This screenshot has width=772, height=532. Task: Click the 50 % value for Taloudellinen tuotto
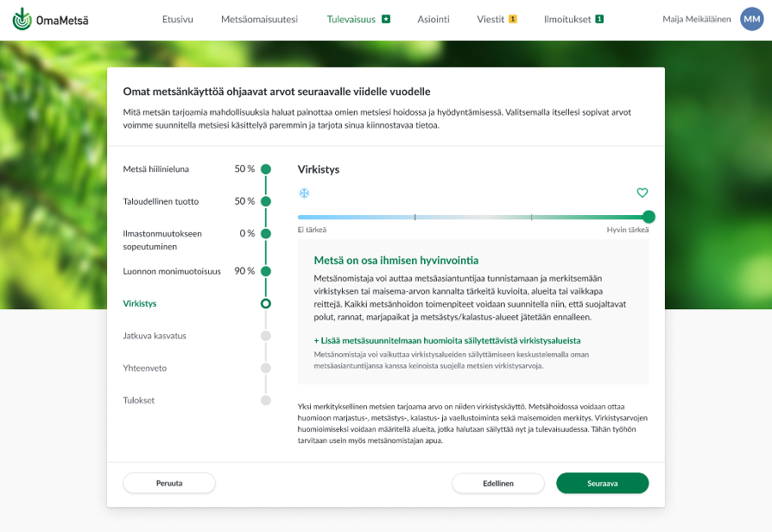point(244,201)
